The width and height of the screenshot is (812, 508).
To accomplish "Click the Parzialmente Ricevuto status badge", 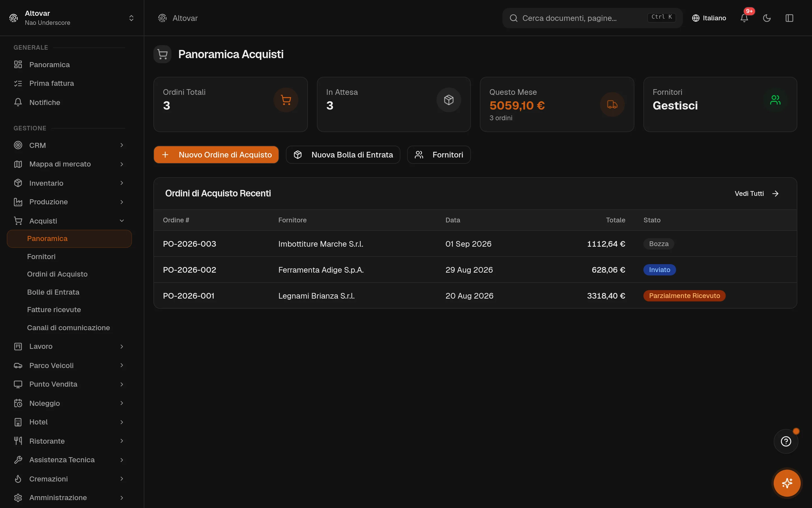I will coord(684,296).
